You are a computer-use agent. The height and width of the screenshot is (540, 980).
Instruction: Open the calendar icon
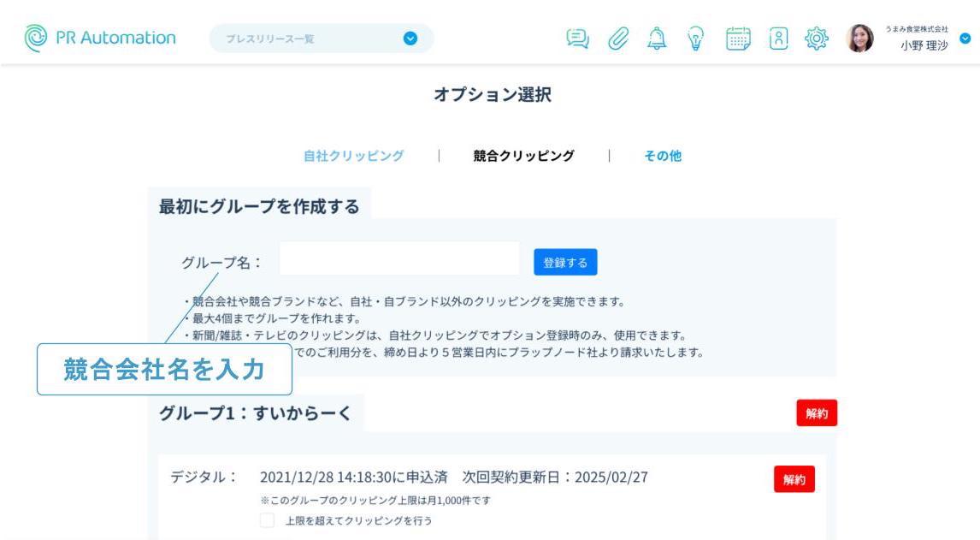coord(738,39)
